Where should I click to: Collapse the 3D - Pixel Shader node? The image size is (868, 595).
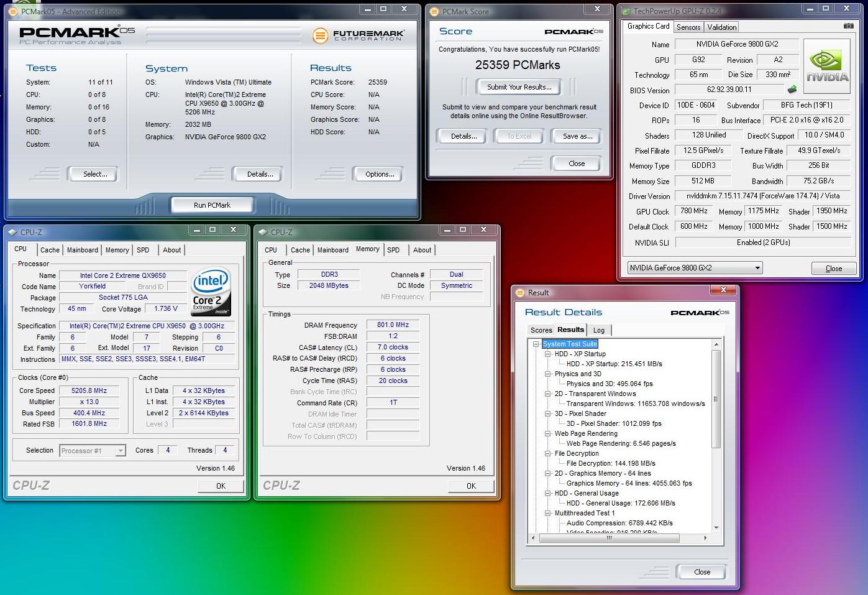[x=547, y=413]
